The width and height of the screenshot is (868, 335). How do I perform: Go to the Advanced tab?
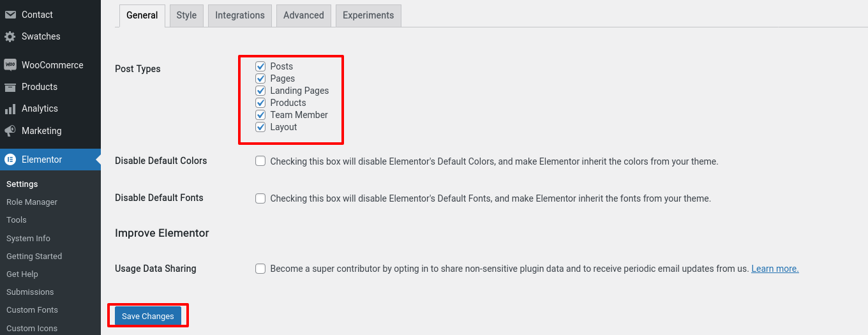coord(304,15)
